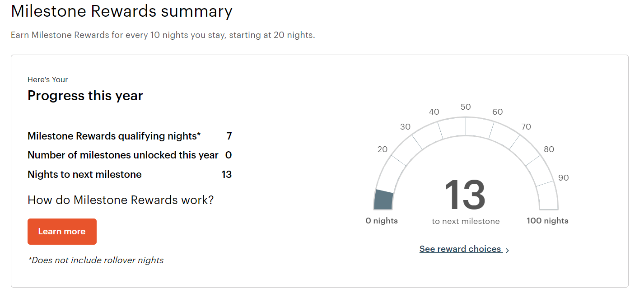
Task: Click the 'to next milestone' gauge caption
Action: (x=466, y=221)
